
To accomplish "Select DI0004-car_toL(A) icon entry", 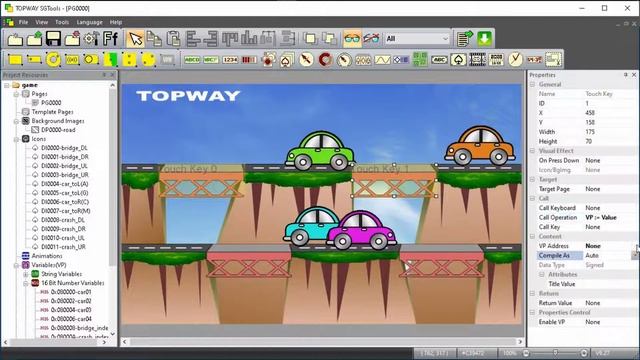I will click(x=64, y=184).
